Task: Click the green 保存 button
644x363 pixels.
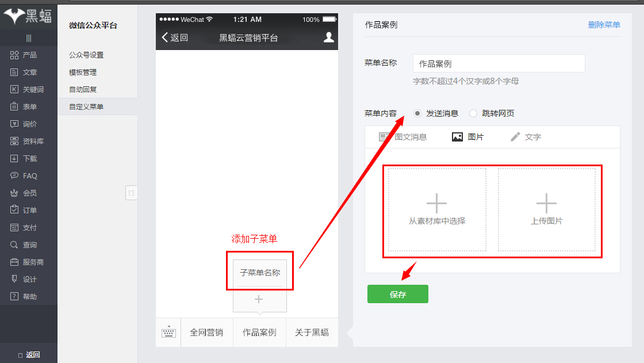Action: click(397, 294)
